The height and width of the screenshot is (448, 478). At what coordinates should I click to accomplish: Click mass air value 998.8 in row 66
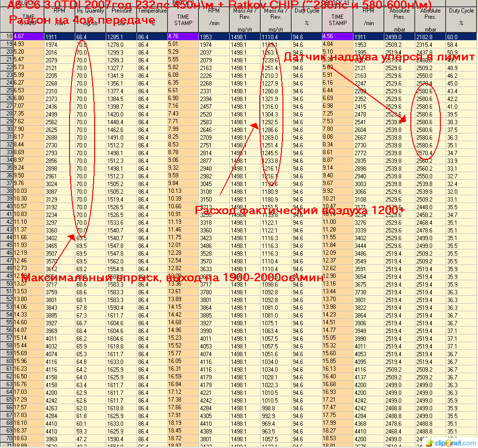tap(276, 408)
